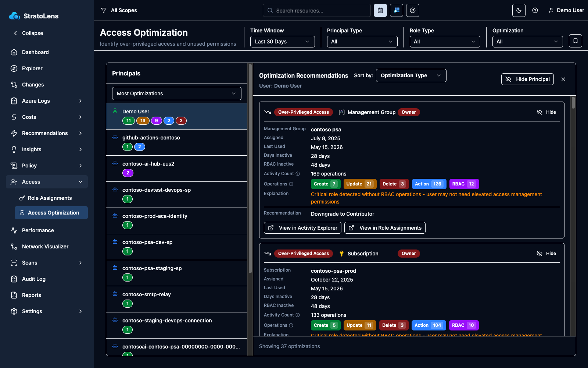Viewport: 588px width, 368px height.
Task: Hide the Management Group recommendation card
Action: [546, 112]
